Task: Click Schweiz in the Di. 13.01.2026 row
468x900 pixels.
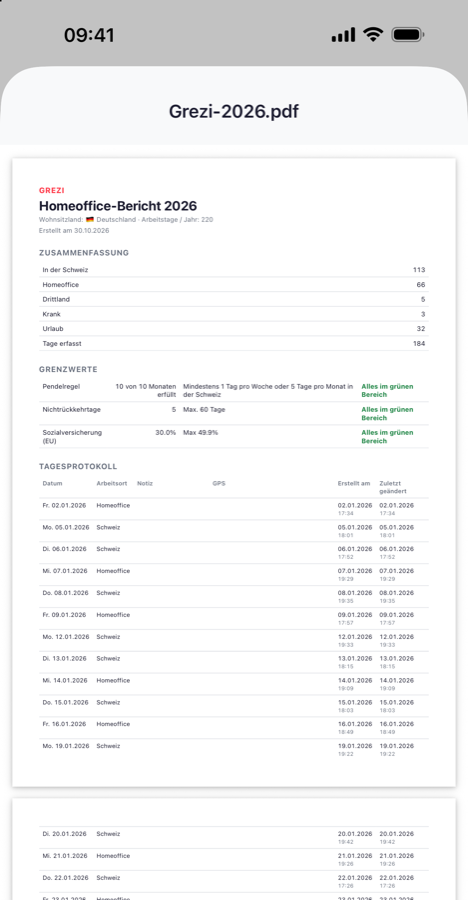Action: [109, 659]
